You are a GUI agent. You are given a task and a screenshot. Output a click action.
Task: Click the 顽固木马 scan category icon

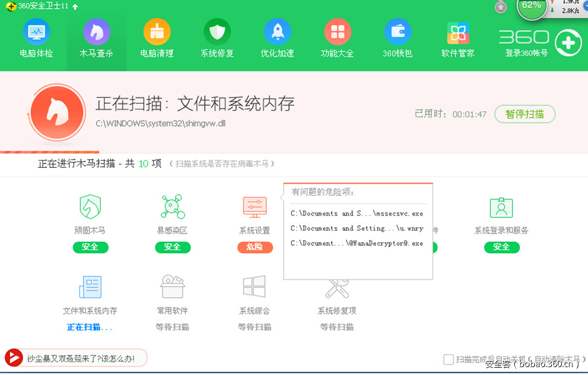tap(90, 207)
